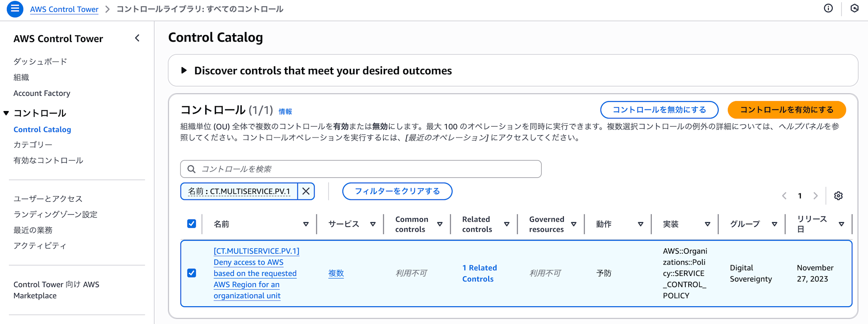The image size is (868, 324).
Task: Go to previous page of controls
Action: coord(784,196)
